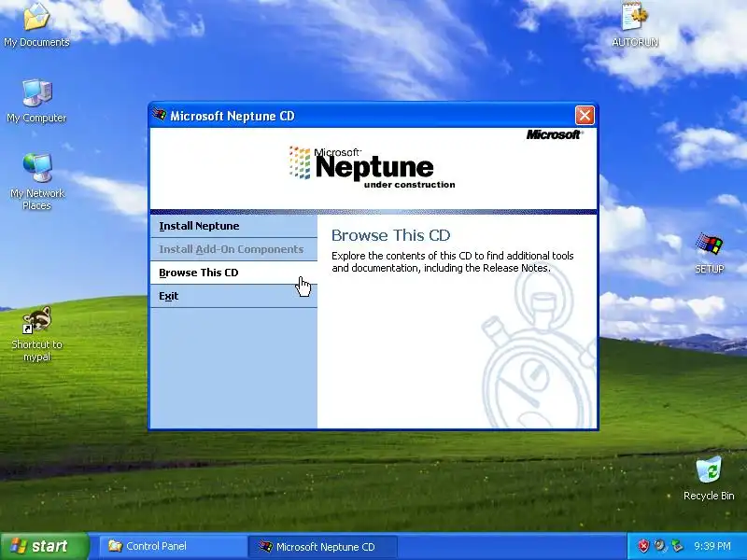Click the Neptune CD title bar icon

159,115
